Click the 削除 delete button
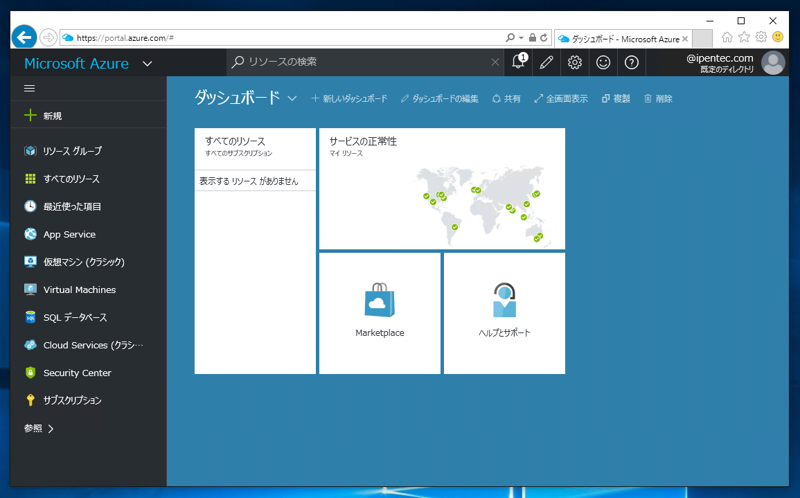The width and height of the screenshot is (800, 498). 658,98
